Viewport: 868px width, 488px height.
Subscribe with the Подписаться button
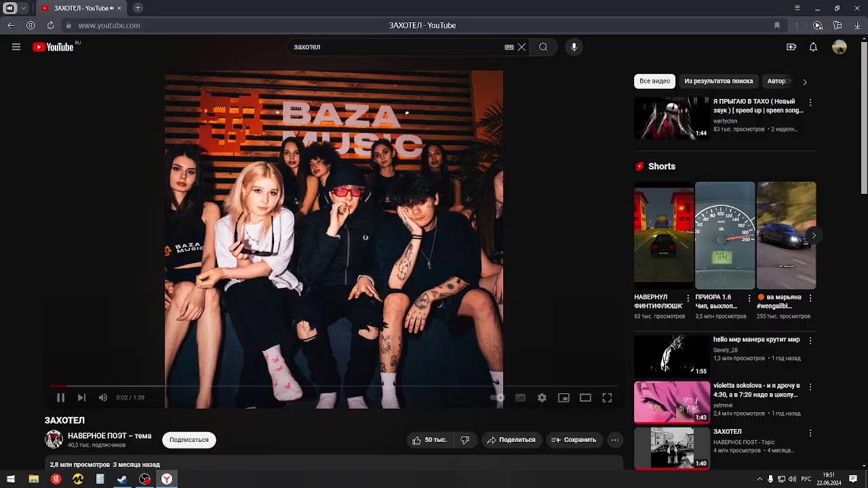click(x=189, y=440)
